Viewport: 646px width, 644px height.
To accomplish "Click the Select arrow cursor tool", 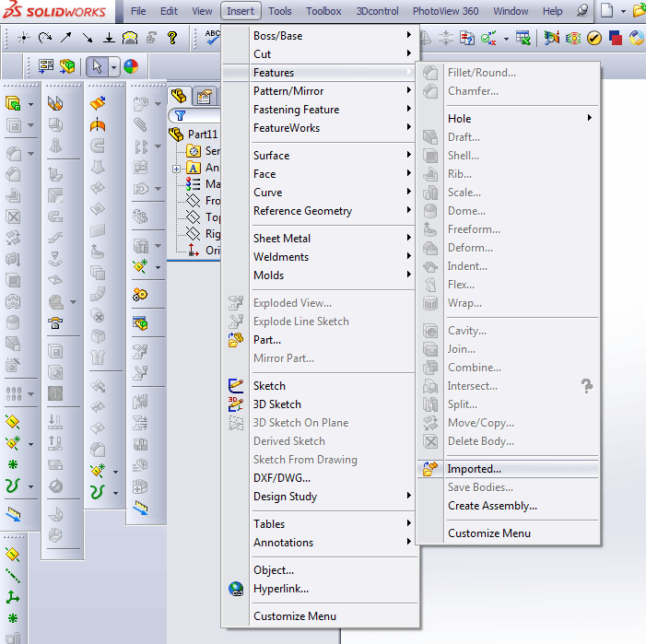I will click(x=98, y=66).
